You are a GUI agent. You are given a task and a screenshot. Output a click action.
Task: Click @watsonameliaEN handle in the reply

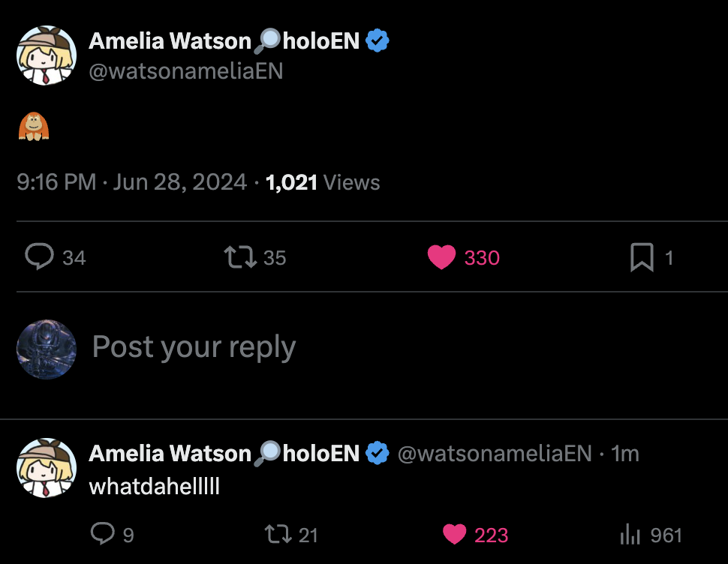click(494, 454)
